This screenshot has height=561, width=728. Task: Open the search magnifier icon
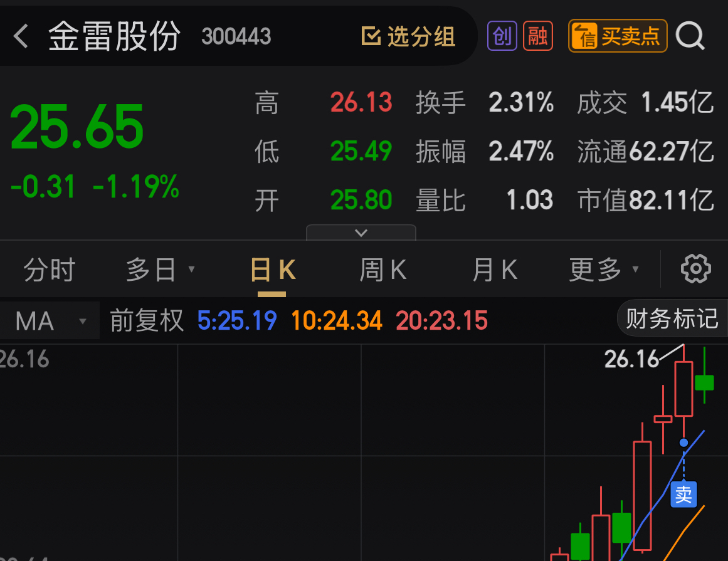click(690, 36)
